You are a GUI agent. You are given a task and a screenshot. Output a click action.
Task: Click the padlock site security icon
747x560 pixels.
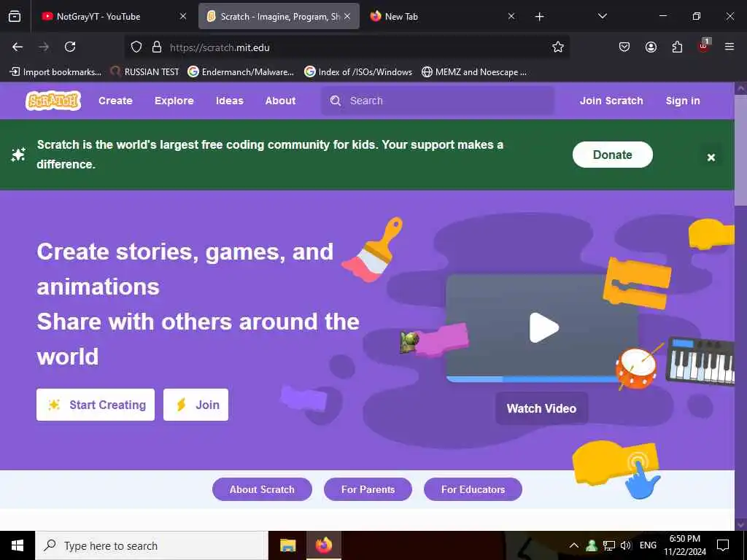point(157,47)
